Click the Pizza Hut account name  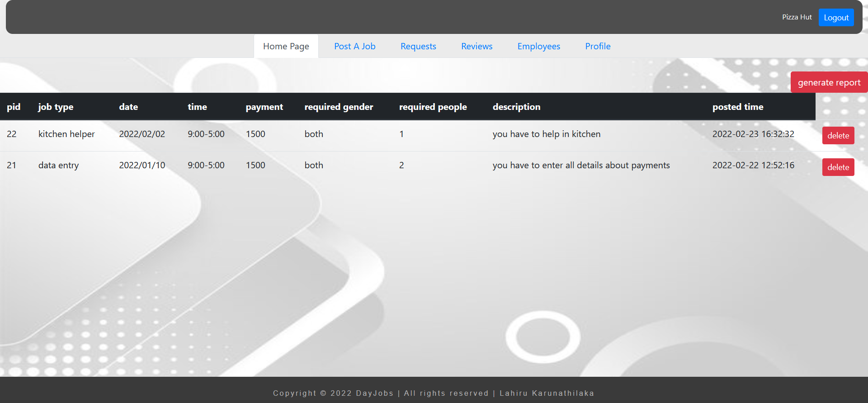[797, 17]
